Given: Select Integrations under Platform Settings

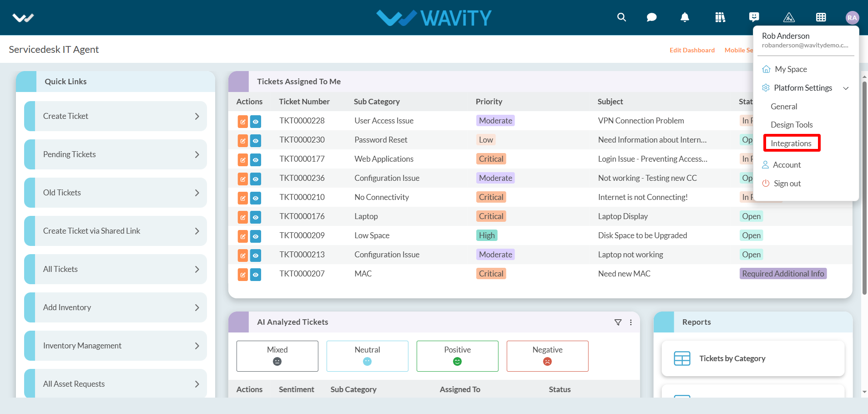Looking at the screenshot, I should (791, 143).
